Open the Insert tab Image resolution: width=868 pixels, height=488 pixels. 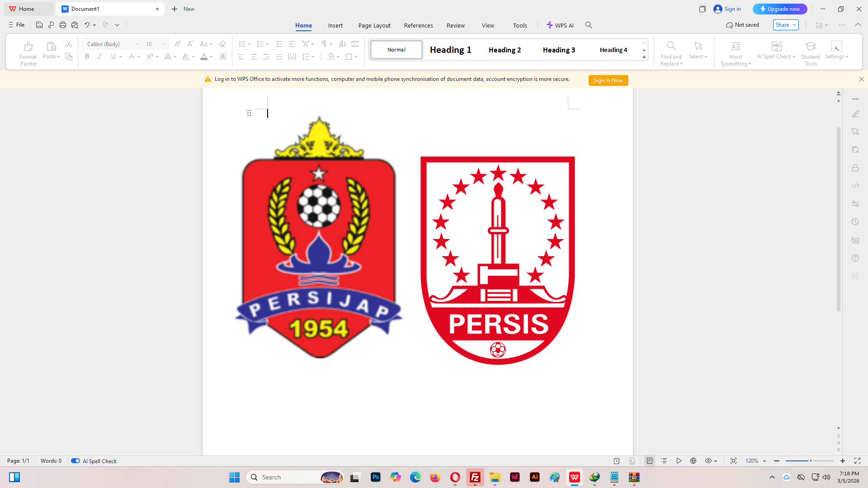pyautogui.click(x=335, y=25)
